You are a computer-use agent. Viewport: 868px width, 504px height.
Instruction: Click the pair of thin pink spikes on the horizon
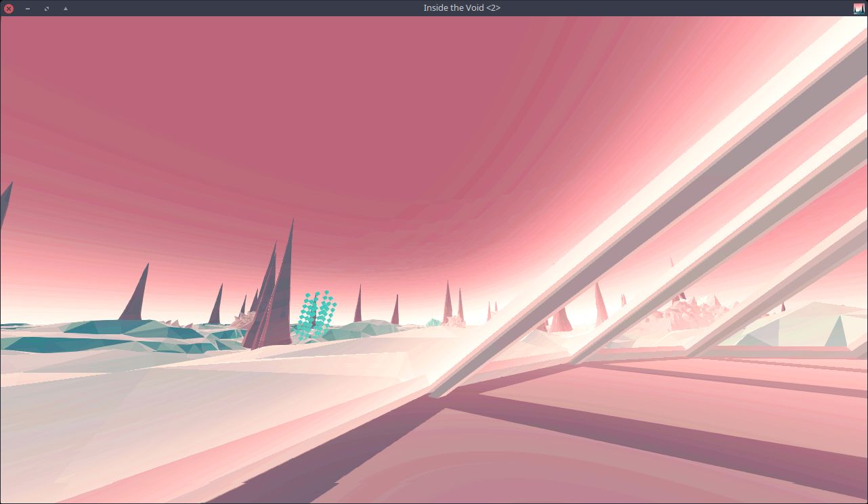click(453, 302)
